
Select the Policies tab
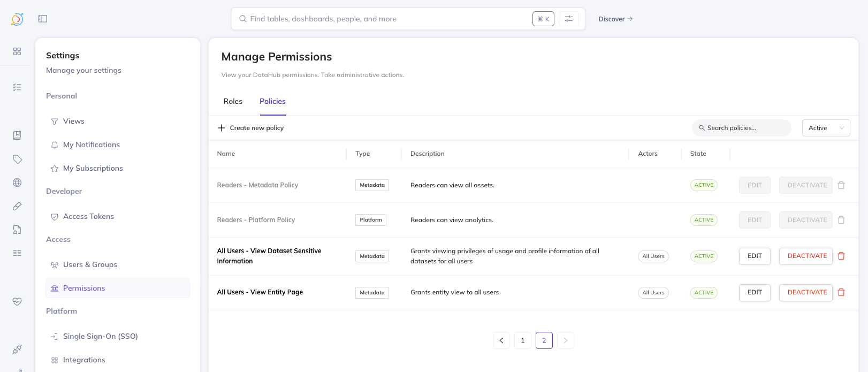[x=272, y=101]
